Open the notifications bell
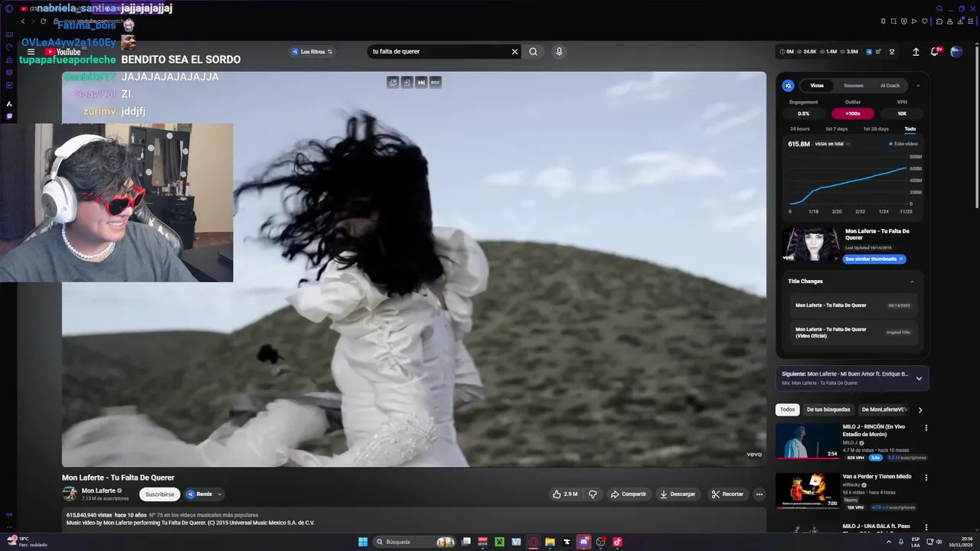This screenshot has height=551, width=980. [x=935, y=52]
